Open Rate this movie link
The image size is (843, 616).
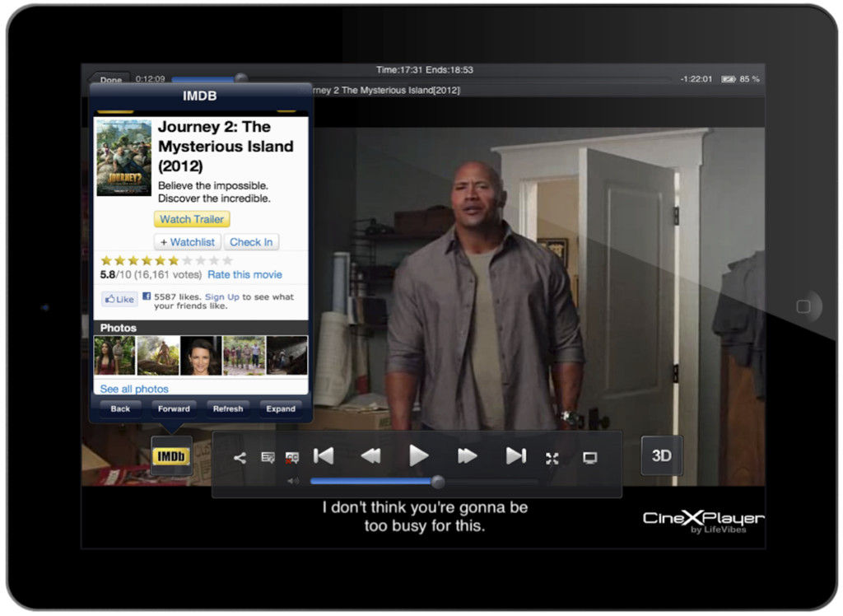tap(245, 275)
